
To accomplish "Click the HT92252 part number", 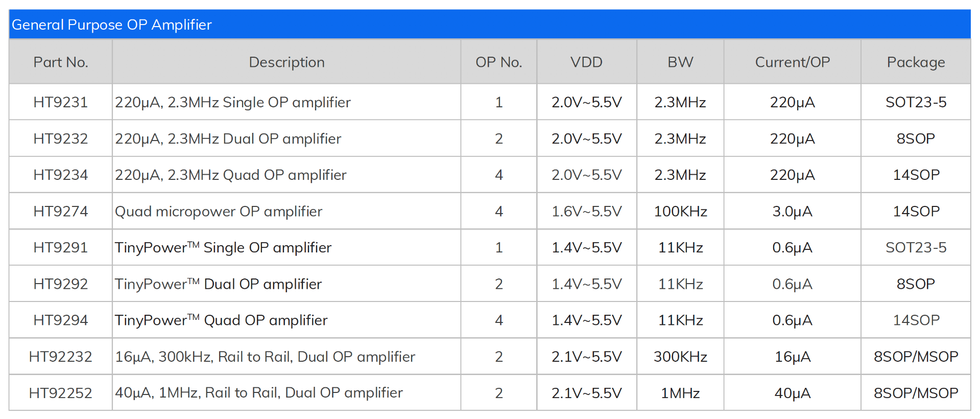I will pos(60,392).
